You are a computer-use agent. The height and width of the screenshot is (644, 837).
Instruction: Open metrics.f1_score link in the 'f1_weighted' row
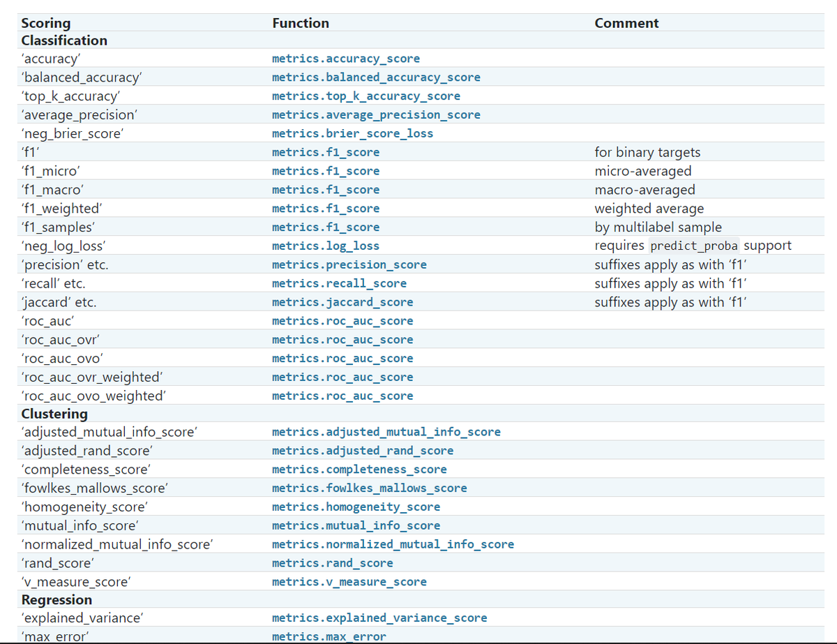tap(326, 209)
